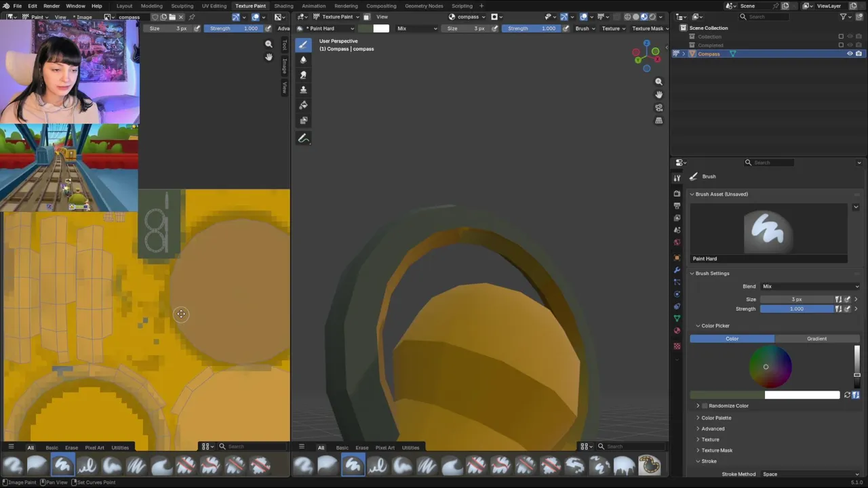Enable Material Preview shading mode
This screenshot has height=488, width=868.
coord(644,17)
